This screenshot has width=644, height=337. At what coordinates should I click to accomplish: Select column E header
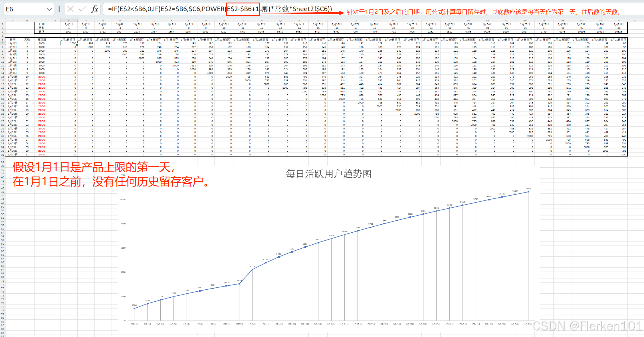click(69, 21)
